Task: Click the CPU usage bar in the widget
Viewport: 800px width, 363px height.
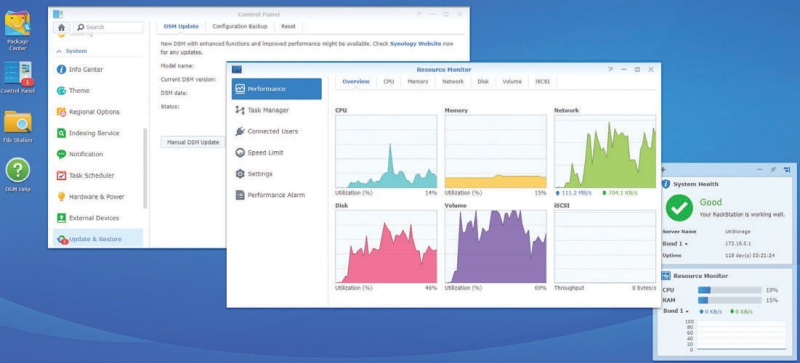Action: coord(730,290)
